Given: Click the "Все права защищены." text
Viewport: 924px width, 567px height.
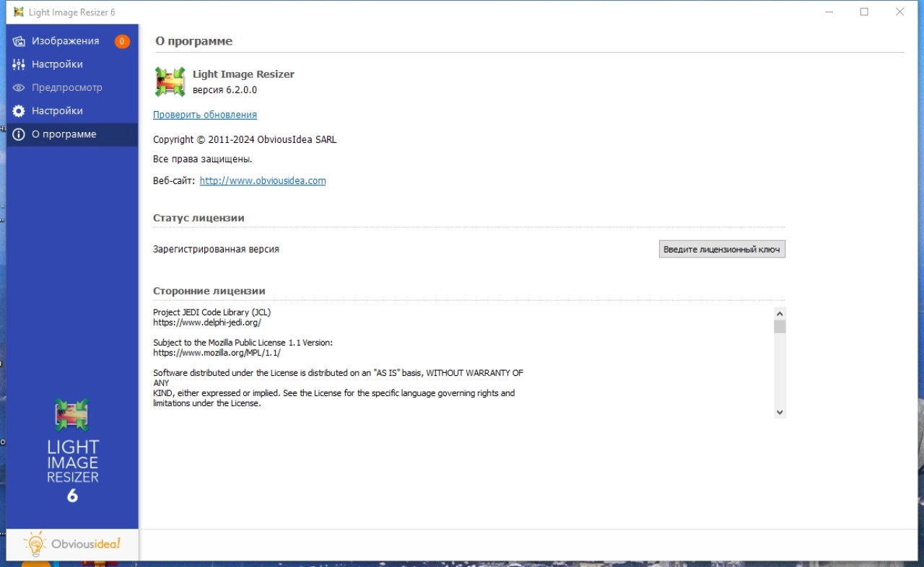Looking at the screenshot, I should 203,159.
